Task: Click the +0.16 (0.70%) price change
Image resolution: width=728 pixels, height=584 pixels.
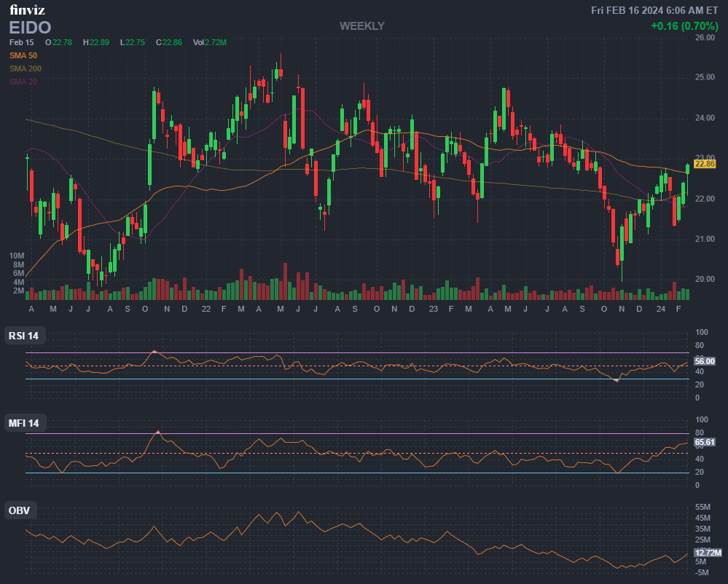Action: 684,26
